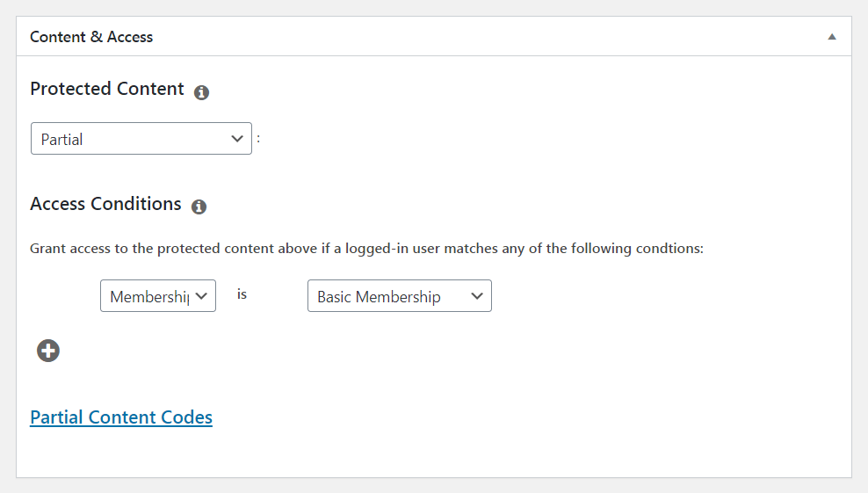Screen dimensions: 868x493
Task: Click the Access Conditions heading text
Action: 105,204
